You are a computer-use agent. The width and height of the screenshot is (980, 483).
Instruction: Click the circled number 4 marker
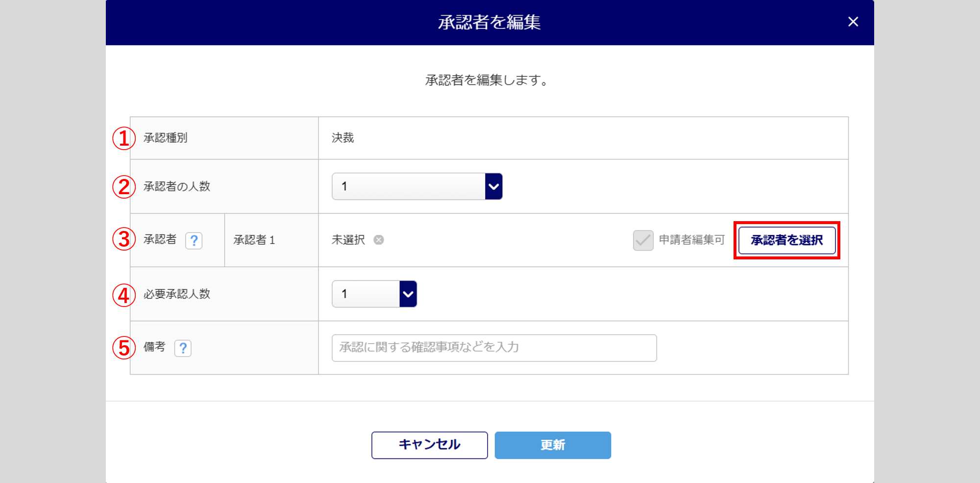click(124, 295)
